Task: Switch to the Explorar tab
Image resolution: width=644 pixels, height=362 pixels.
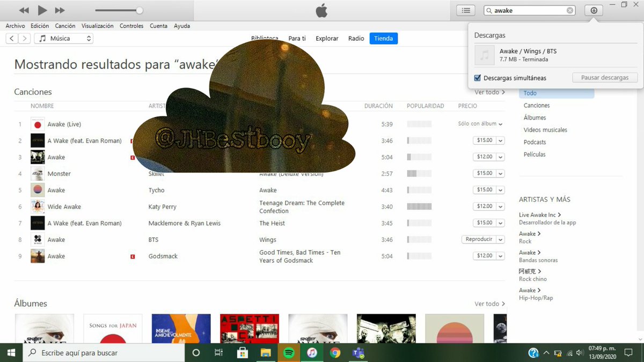Action: pos(327,39)
